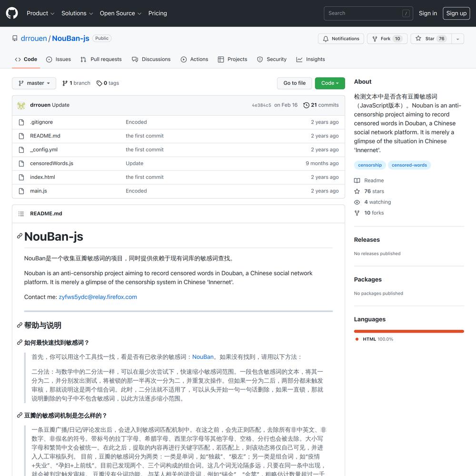Click the HTML language bar

pyautogui.click(x=409, y=331)
